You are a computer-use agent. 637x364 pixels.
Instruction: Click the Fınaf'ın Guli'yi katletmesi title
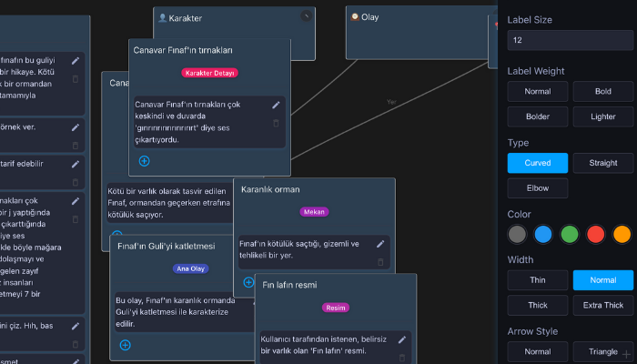167,247
